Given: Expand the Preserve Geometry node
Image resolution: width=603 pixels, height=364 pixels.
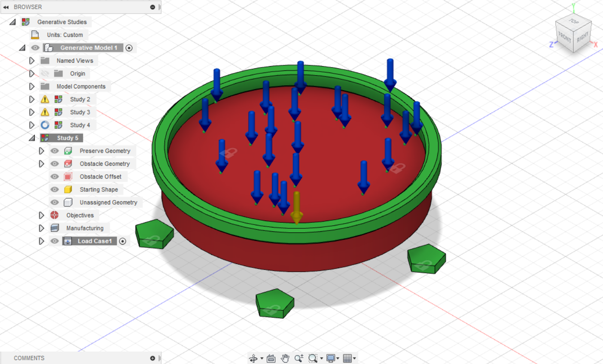Looking at the screenshot, I should [x=41, y=151].
